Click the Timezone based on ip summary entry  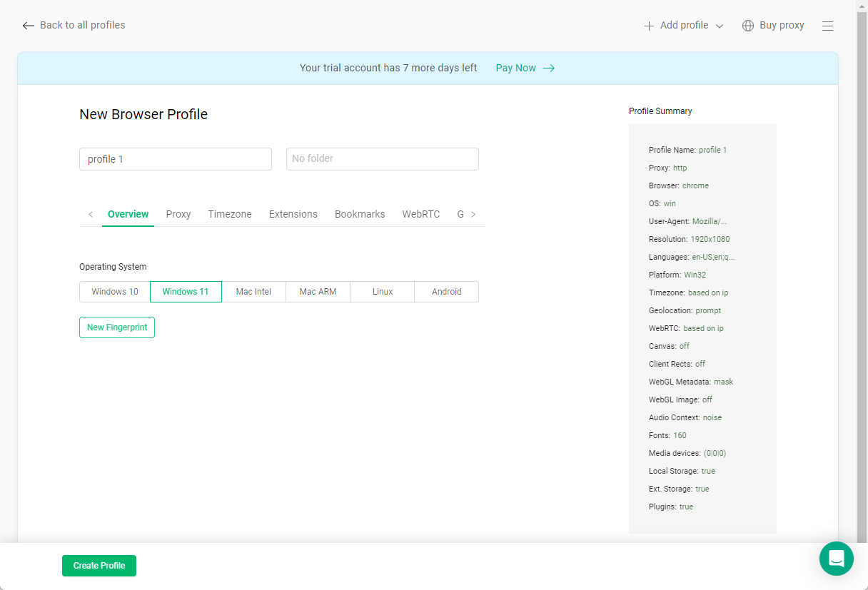[x=688, y=293]
